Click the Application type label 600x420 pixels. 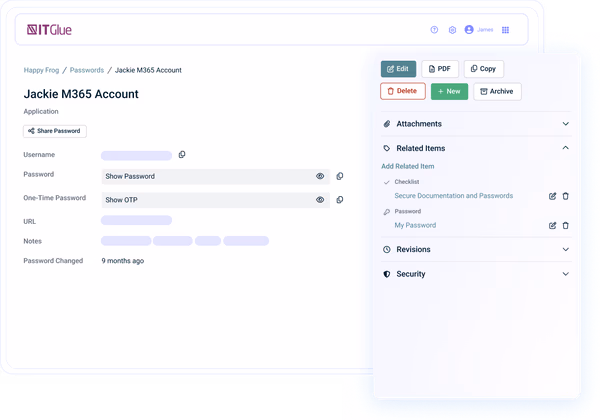coord(41,111)
